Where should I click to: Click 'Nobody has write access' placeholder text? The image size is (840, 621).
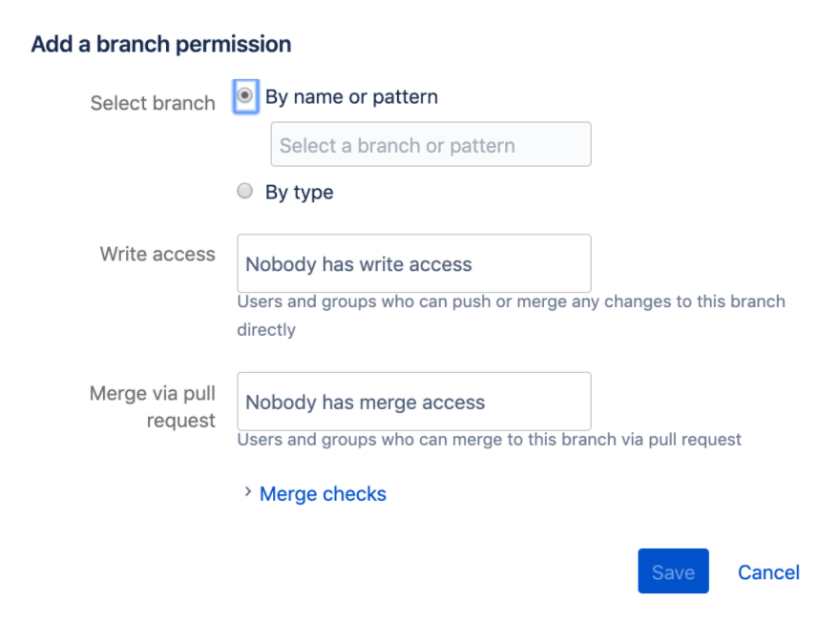(359, 264)
